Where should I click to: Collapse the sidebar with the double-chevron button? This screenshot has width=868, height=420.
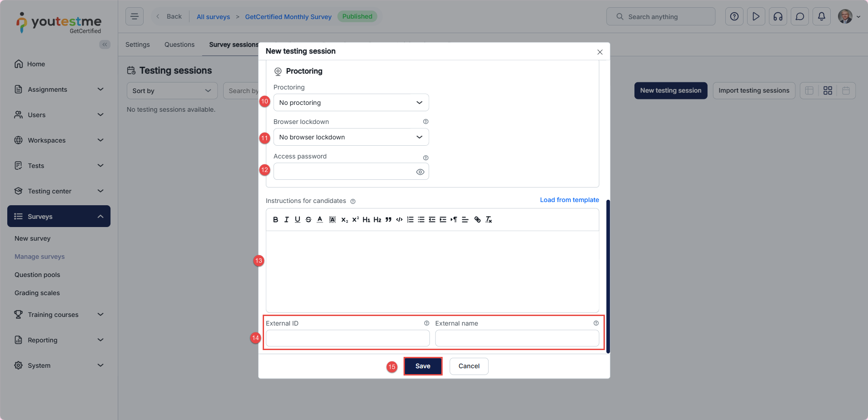click(x=105, y=44)
